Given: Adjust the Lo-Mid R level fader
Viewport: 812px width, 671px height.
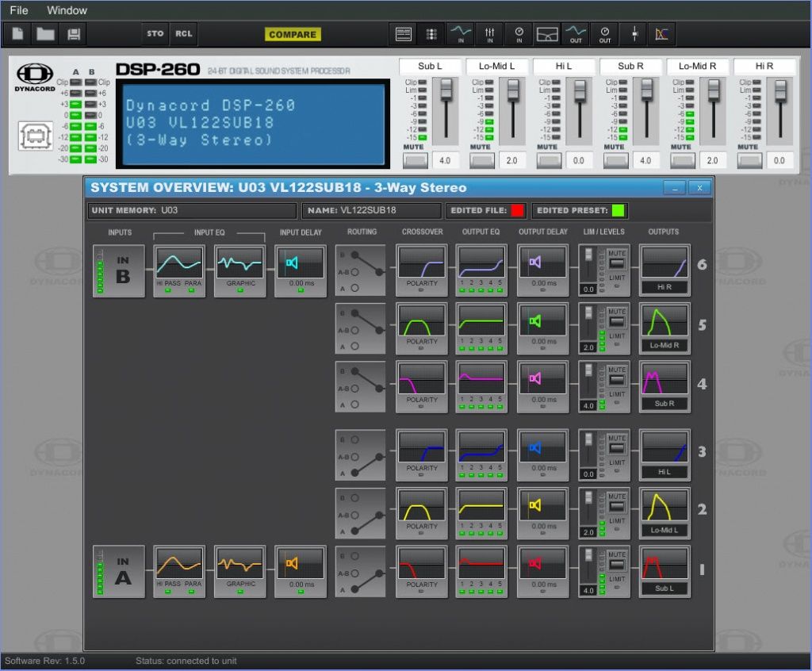Looking at the screenshot, I should 714,90.
